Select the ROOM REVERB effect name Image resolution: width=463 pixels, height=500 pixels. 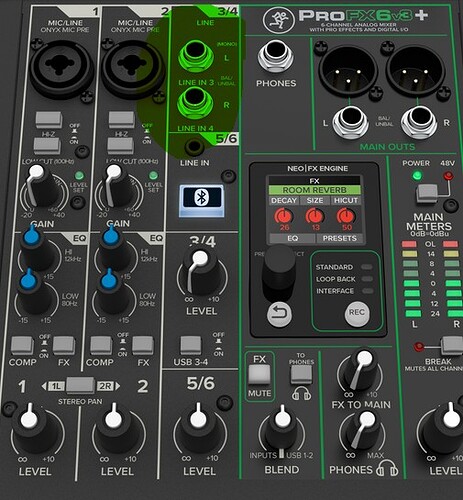(x=314, y=190)
